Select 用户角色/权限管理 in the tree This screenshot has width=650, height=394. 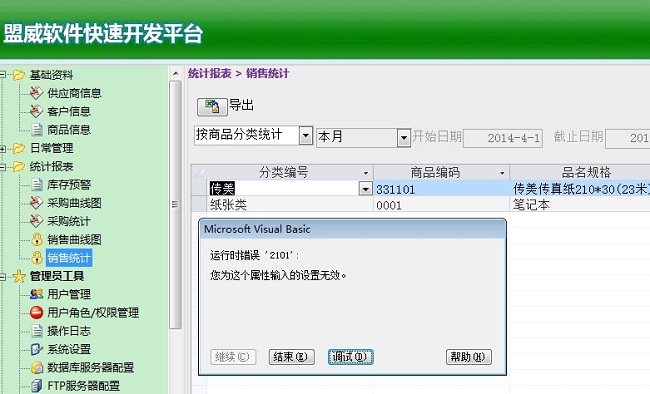coord(93,312)
